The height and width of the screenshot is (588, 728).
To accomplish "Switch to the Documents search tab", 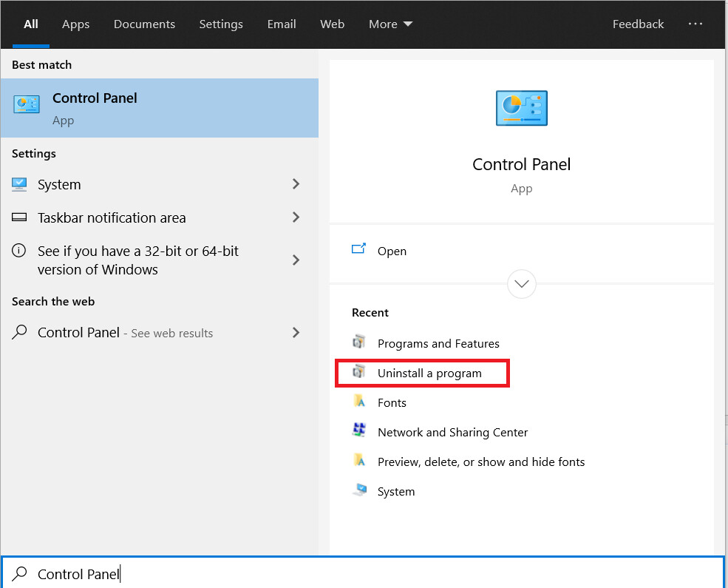I will (144, 24).
